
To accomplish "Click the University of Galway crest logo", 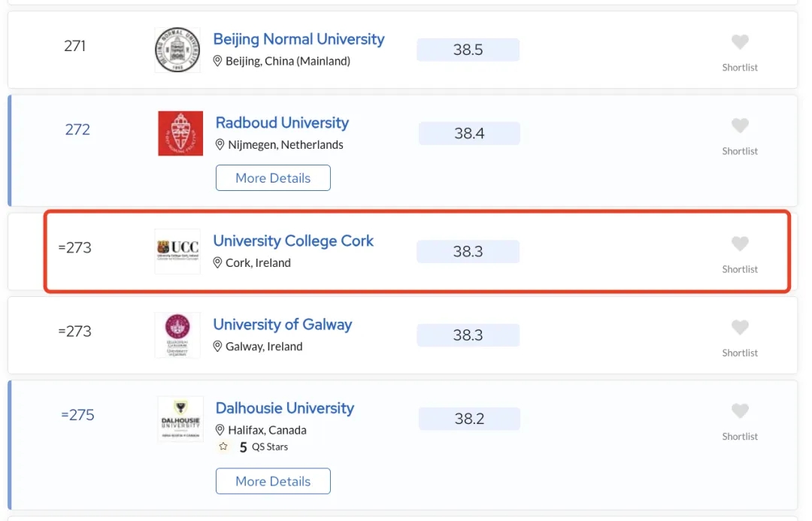I will pyautogui.click(x=177, y=335).
